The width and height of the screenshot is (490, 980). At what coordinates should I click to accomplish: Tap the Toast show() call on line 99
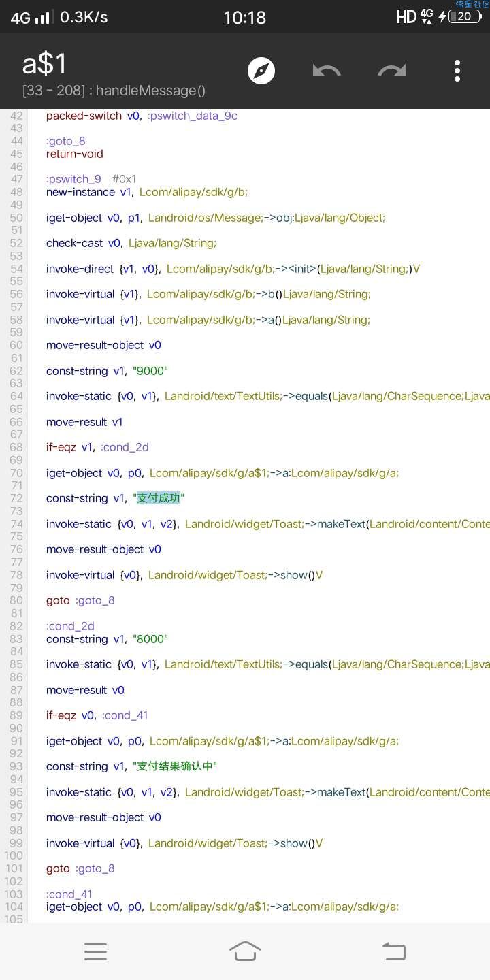click(184, 843)
